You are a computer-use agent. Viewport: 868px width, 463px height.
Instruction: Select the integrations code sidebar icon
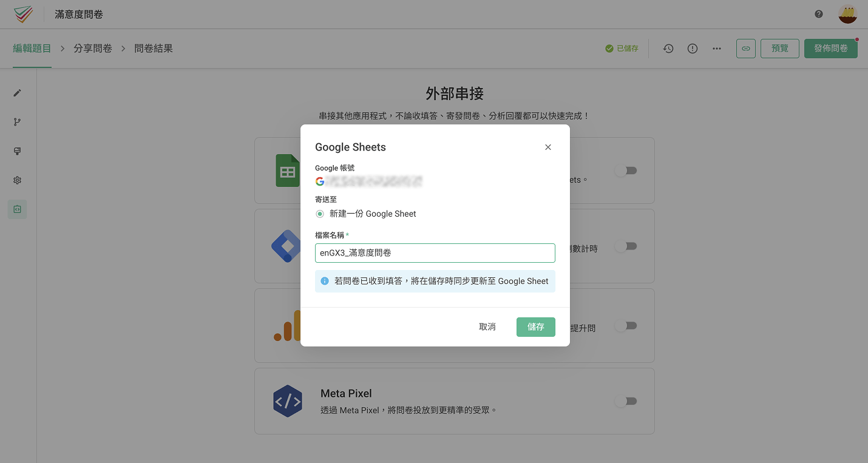(18, 209)
